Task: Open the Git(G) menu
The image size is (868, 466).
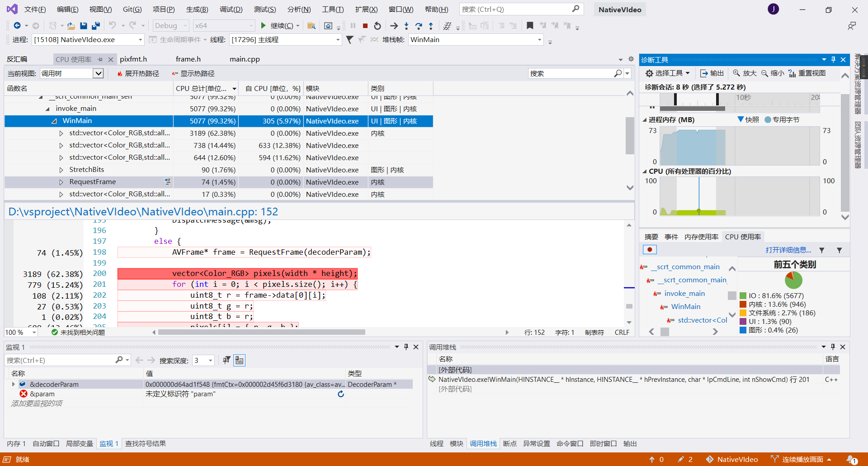Action: pyautogui.click(x=132, y=10)
